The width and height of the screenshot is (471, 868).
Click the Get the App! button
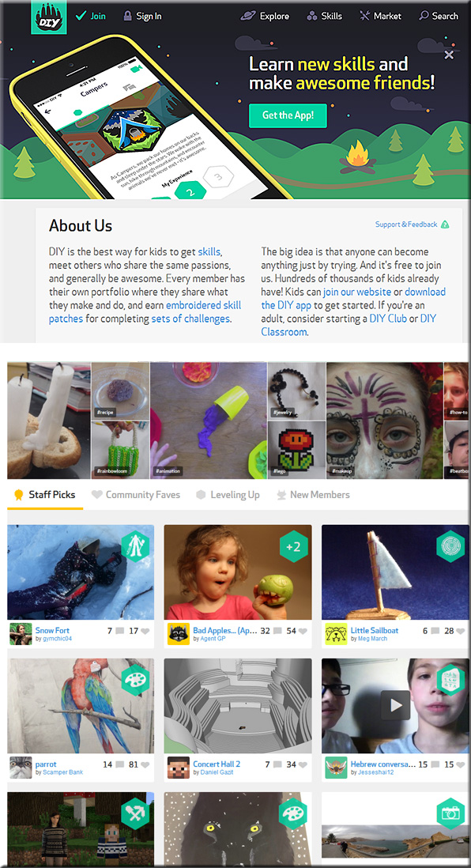tap(288, 115)
